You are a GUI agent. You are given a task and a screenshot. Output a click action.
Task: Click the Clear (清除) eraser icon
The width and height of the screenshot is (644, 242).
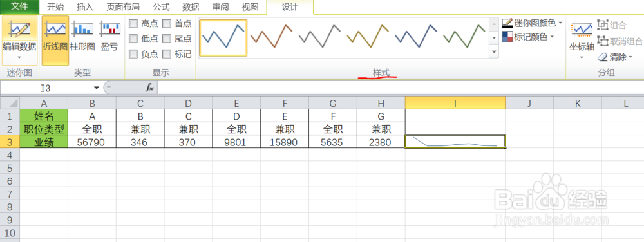point(602,57)
